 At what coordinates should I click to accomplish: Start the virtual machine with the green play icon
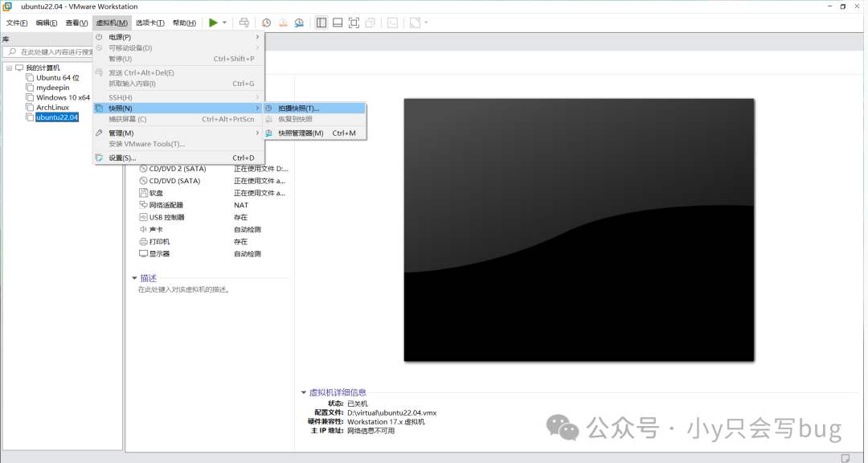(x=213, y=23)
